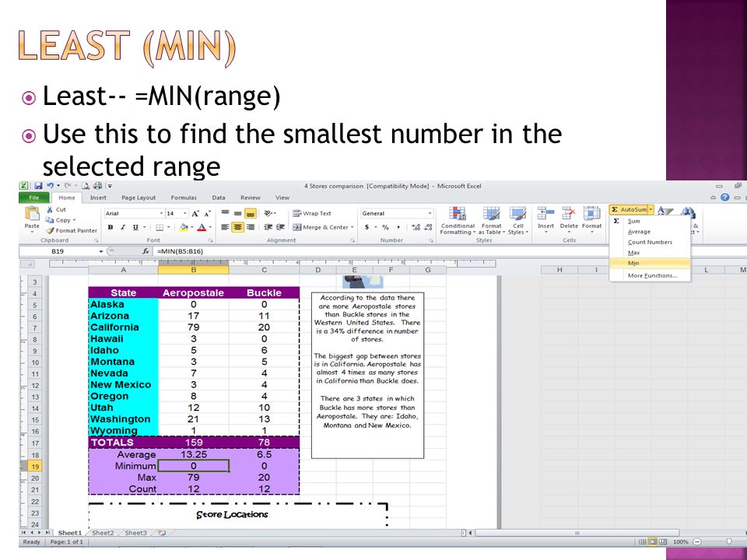Screen dimensions: 747x560
Task: Click the red Font Color A
Action: pyautogui.click(x=202, y=228)
